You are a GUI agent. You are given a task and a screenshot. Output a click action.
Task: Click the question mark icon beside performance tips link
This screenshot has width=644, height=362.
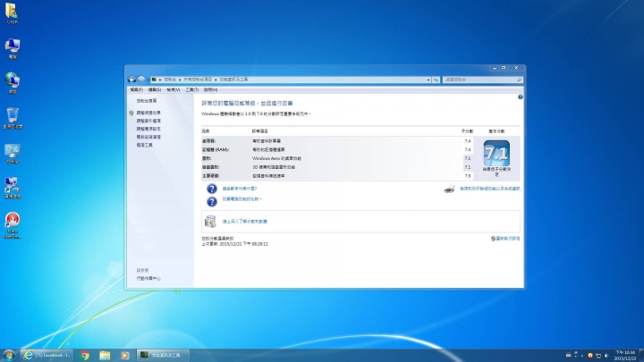tap(211, 201)
